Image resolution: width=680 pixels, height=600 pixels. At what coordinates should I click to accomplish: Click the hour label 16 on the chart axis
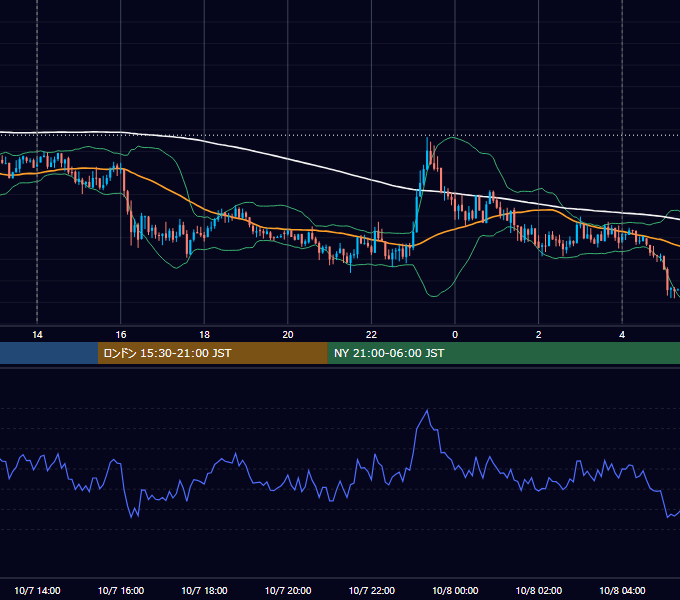coord(121,335)
